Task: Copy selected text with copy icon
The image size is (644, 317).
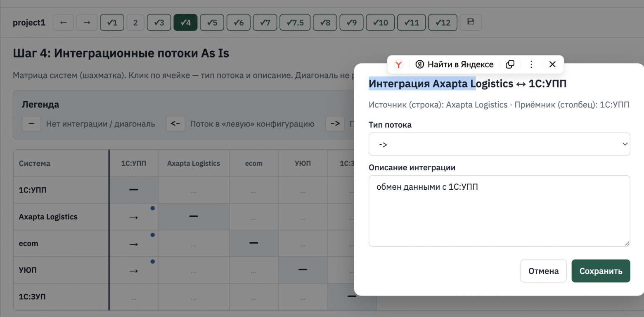Action: coord(510,64)
